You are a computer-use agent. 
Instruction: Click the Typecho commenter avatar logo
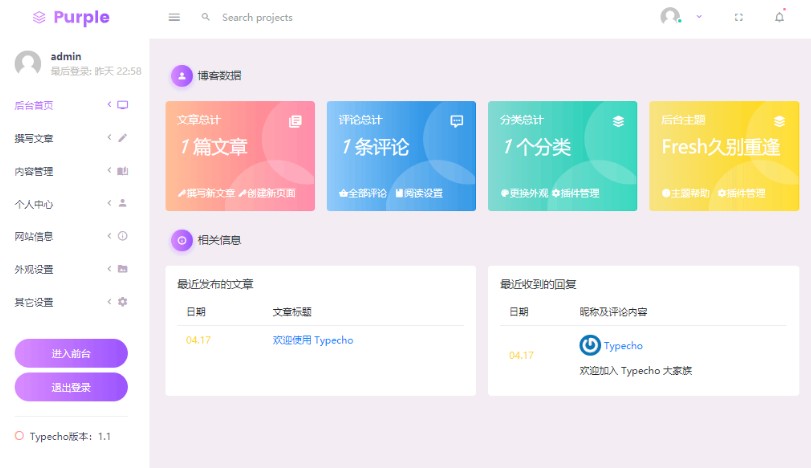[x=590, y=345]
